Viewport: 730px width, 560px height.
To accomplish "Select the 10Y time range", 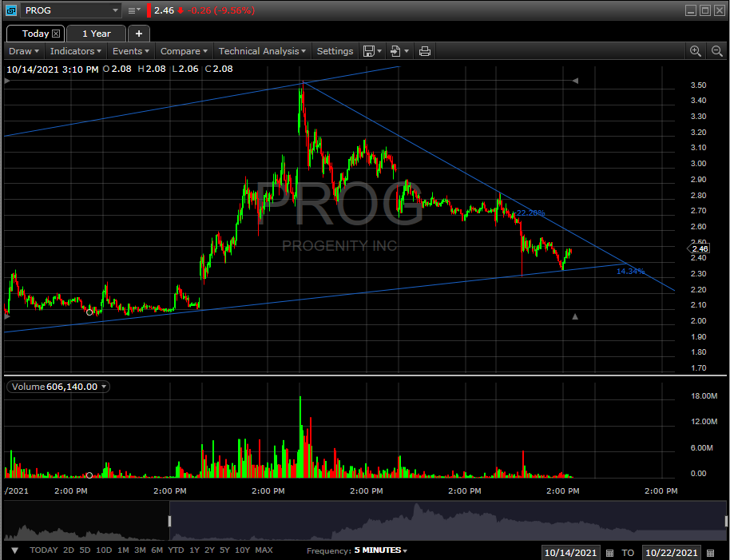I will (242, 550).
